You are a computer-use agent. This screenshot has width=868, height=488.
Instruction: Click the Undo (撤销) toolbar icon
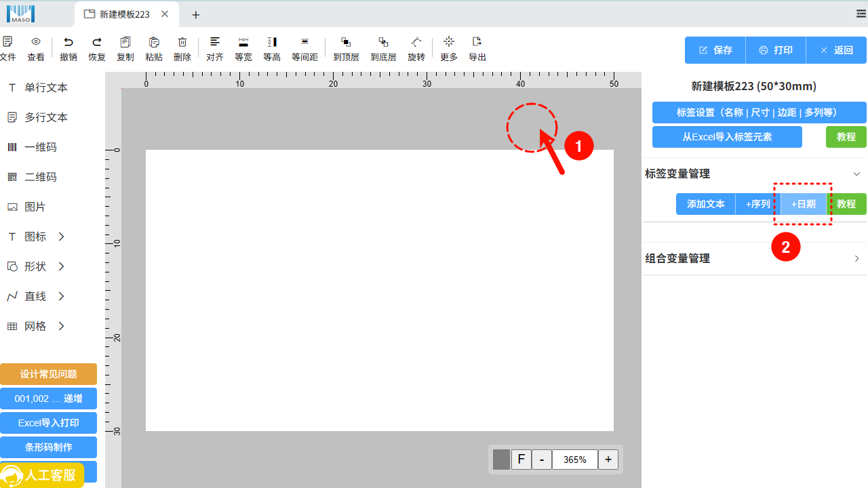pyautogui.click(x=68, y=42)
